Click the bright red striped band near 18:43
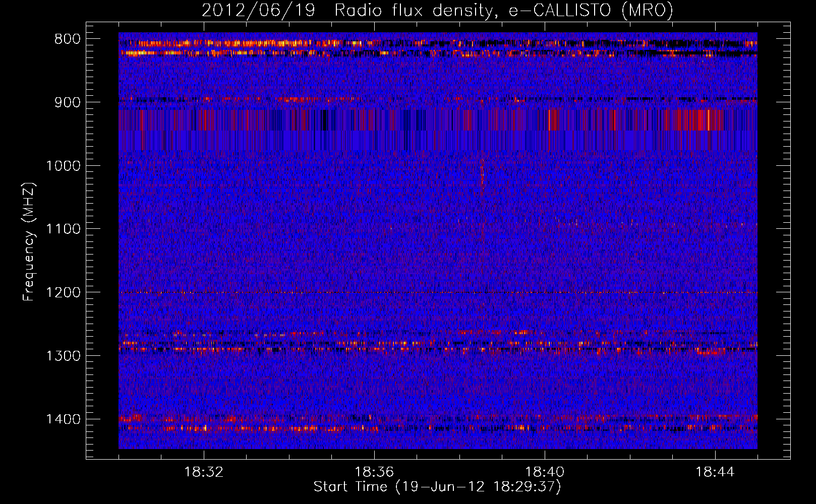Viewport: 816px width, 504px height. coord(700,120)
